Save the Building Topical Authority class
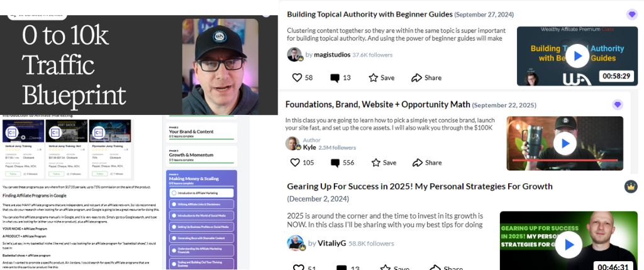 (x=382, y=78)
